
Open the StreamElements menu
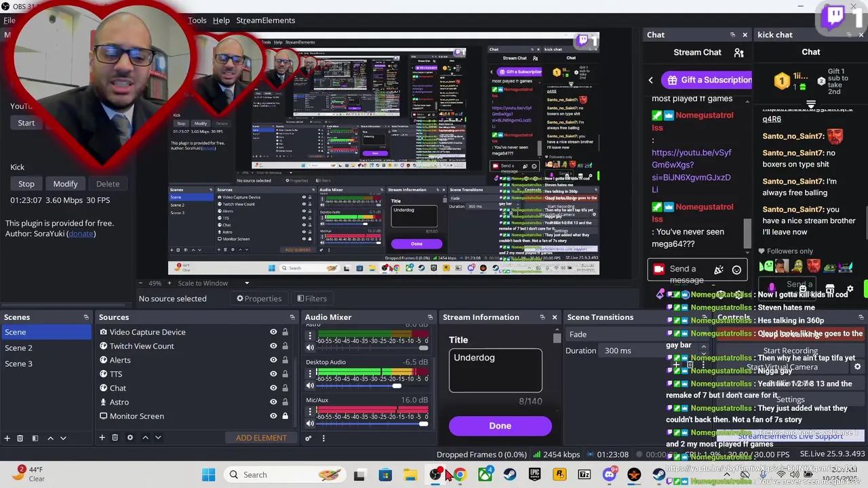265,20
